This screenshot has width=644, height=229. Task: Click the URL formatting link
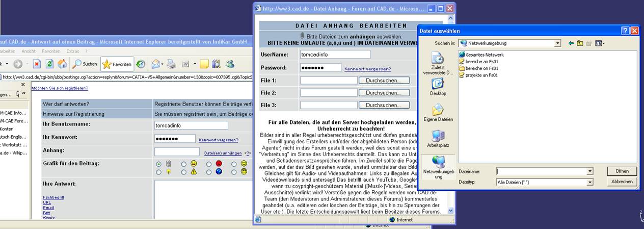click(47, 202)
